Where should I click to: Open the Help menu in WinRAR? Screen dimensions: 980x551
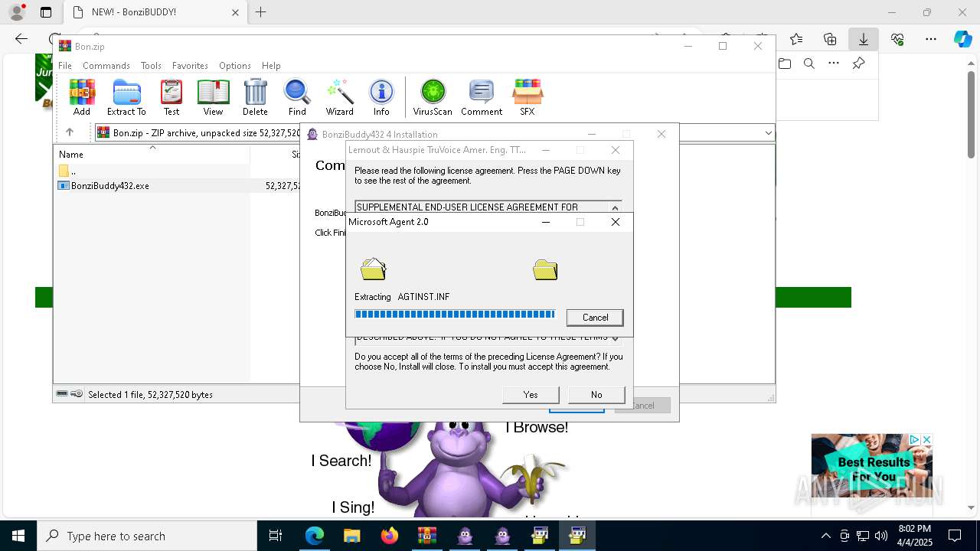(x=271, y=66)
